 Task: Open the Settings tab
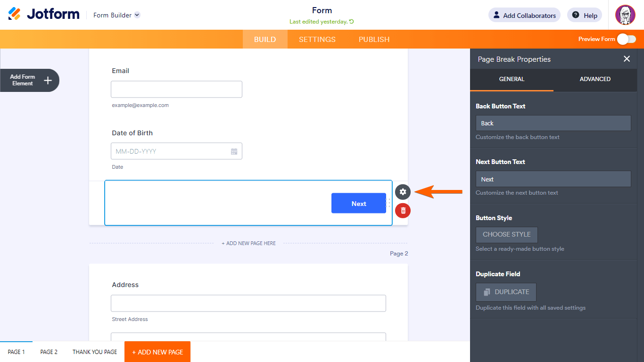point(317,40)
